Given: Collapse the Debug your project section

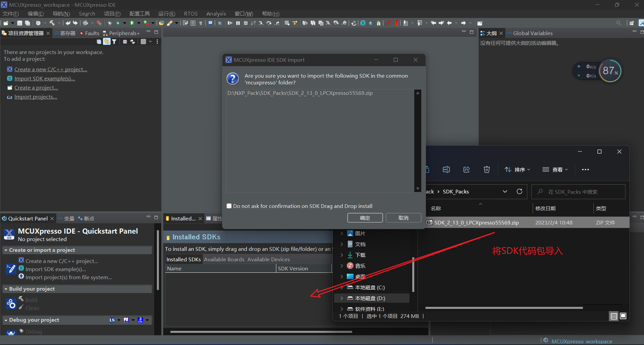Looking at the screenshot, I should click(6, 320).
